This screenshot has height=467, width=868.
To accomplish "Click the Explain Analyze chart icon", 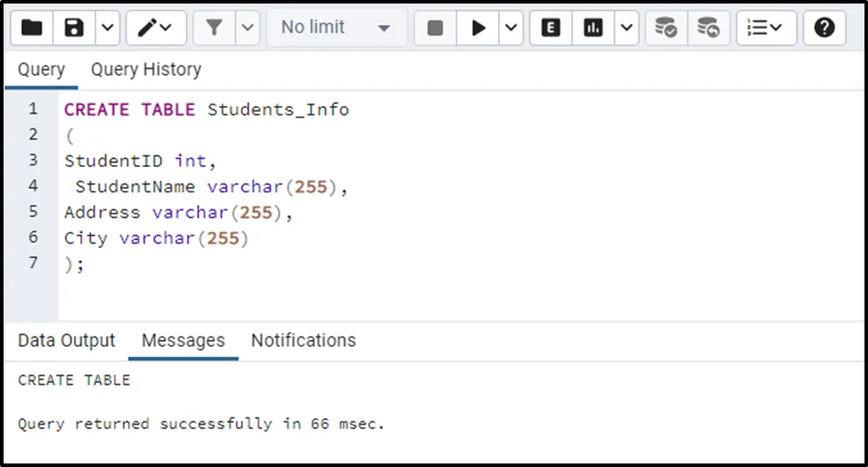I will click(x=593, y=28).
